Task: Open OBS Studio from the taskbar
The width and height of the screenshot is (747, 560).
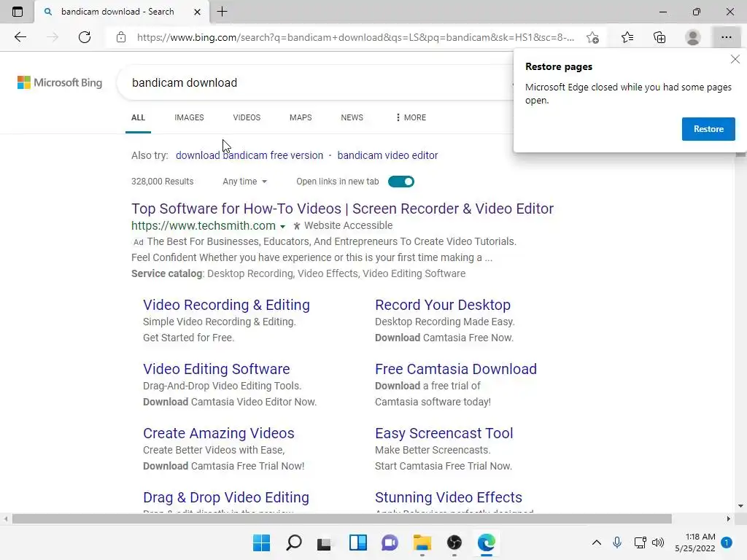Action: 454,542
